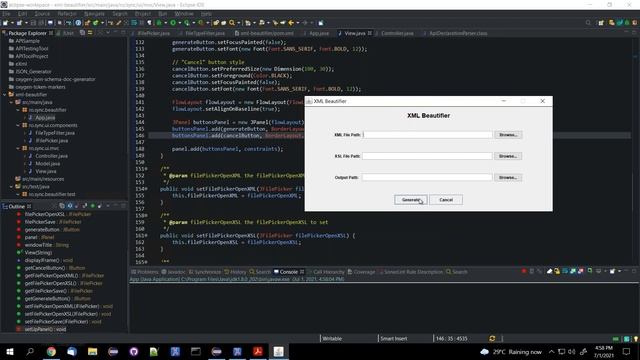Open the Run button dropdown arrow
The height and width of the screenshot is (360, 640).
point(180,23)
